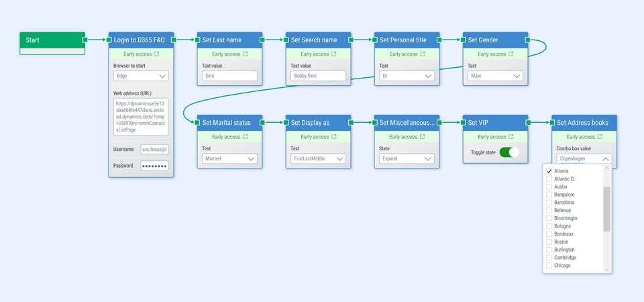The image size is (644, 302).
Task: Click Set Marital status input connector
Action: (197, 122)
